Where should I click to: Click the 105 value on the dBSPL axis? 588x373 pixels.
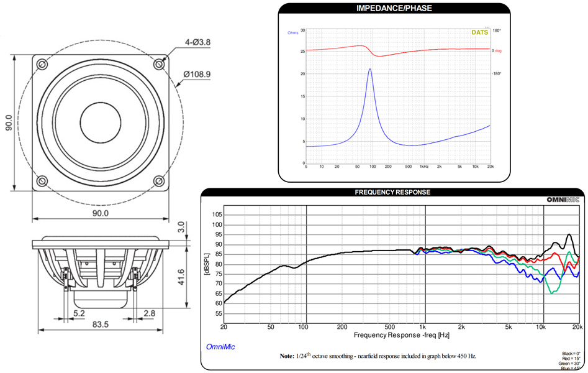click(217, 215)
